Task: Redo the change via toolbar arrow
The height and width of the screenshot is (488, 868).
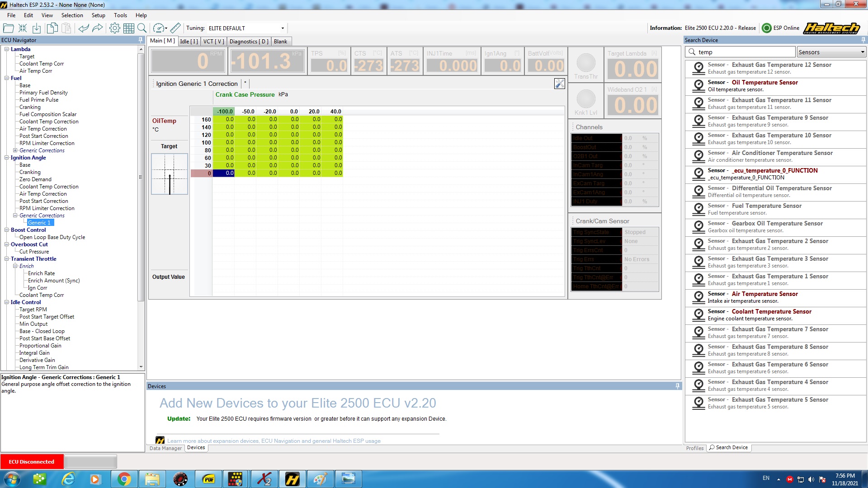Action: [x=98, y=28]
